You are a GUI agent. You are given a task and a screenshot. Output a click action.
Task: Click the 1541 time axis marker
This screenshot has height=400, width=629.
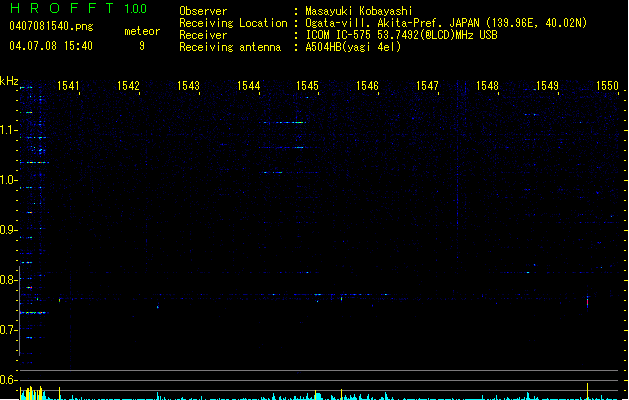68,86
